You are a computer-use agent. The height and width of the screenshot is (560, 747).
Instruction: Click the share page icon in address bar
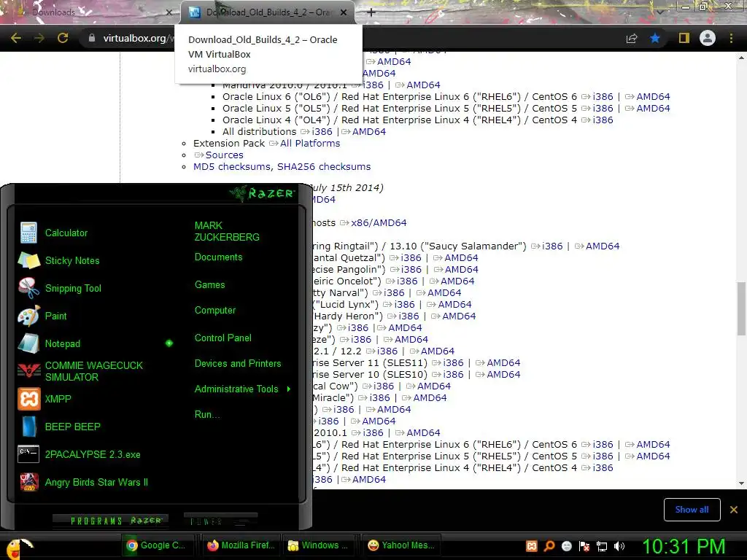point(632,38)
